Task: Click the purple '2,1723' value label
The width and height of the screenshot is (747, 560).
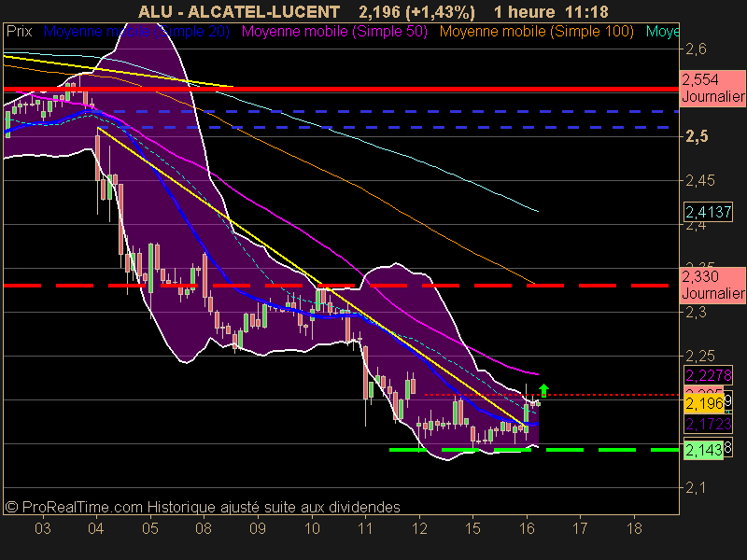Action: (x=709, y=424)
